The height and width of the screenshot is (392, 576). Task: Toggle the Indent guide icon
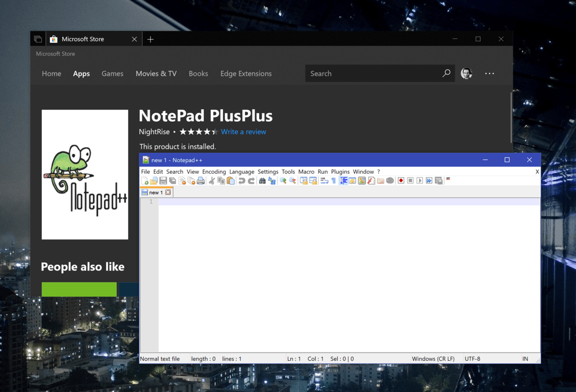click(x=343, y=180)
